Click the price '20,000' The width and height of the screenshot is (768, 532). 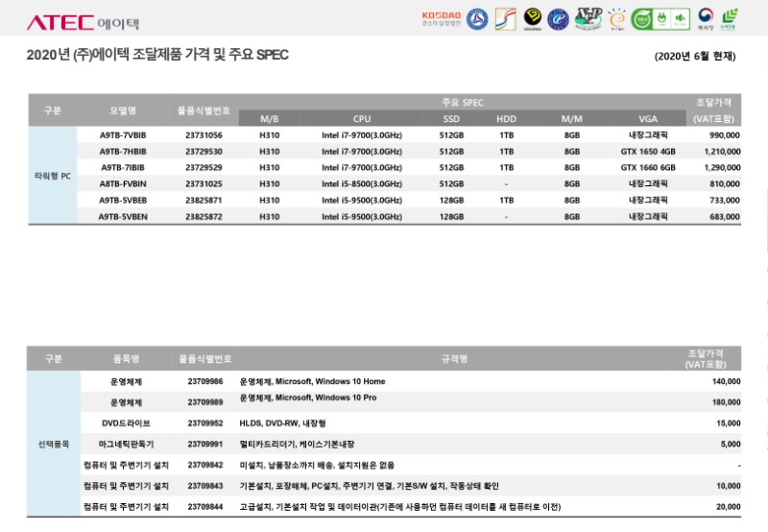[729, 507]
